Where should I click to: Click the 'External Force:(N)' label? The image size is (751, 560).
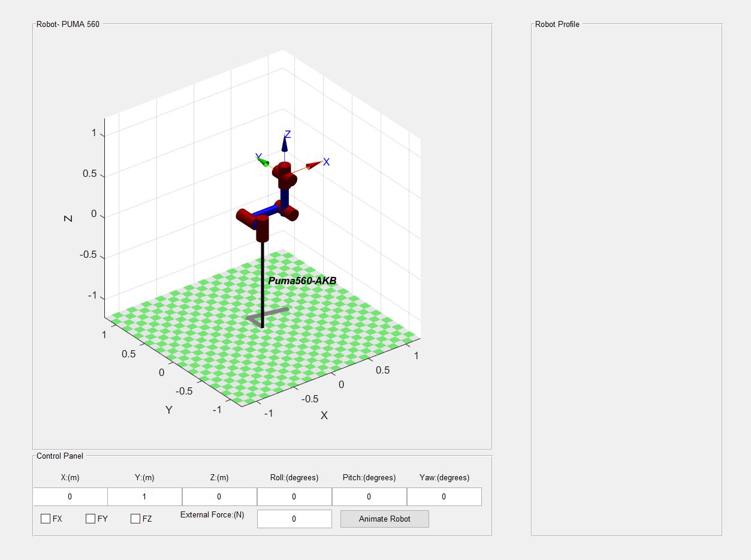212,514
